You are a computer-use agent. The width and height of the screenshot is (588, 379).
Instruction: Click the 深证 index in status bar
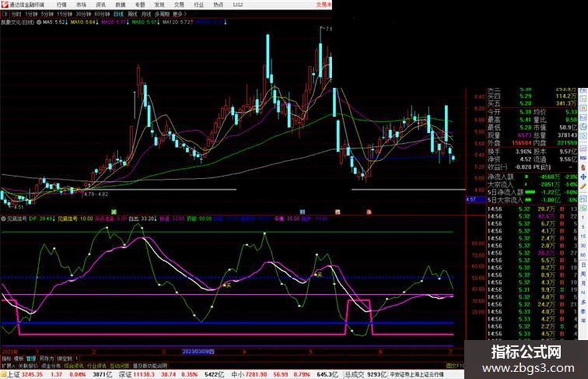point(125,375)
